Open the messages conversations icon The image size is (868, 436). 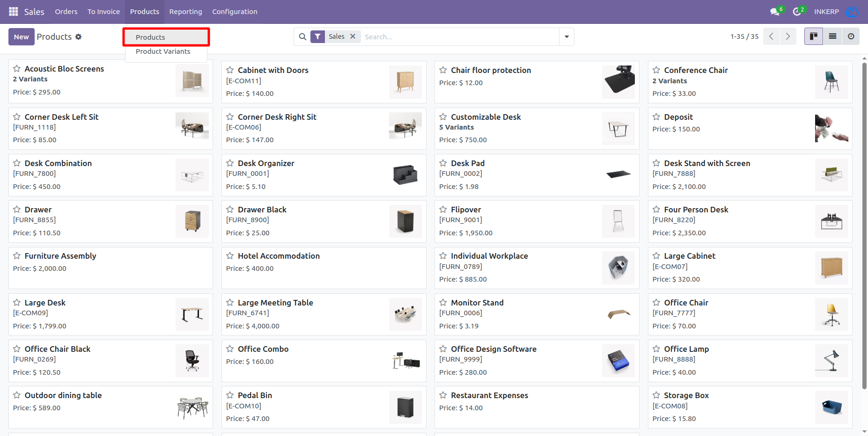775,11
